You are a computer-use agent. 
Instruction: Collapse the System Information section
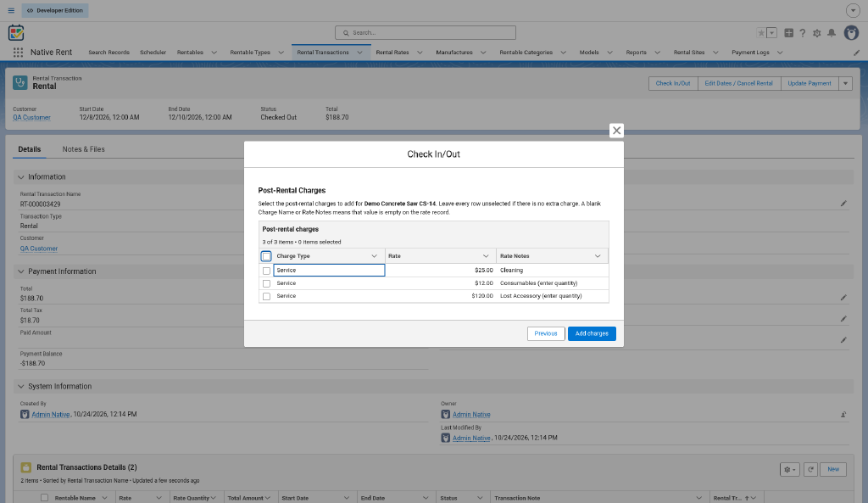pyautogui.click(x=21, y=386)
